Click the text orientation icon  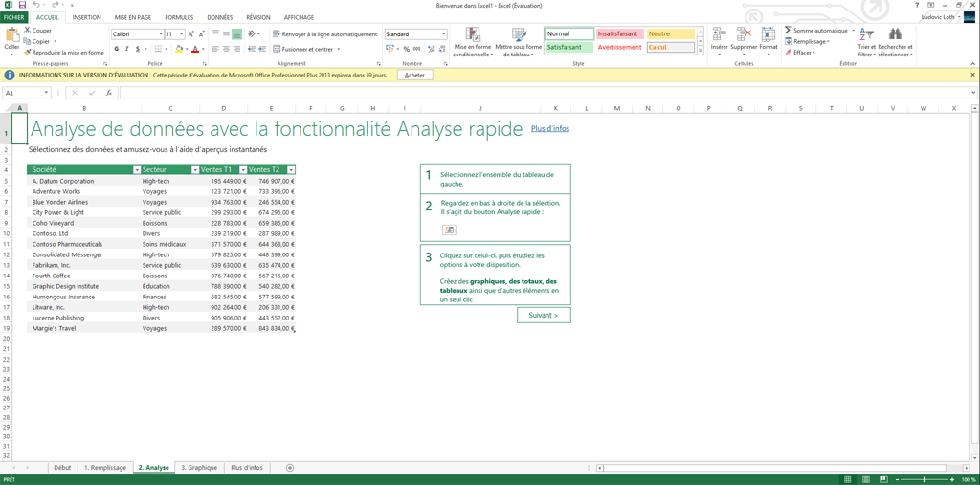tap(252, 34)
